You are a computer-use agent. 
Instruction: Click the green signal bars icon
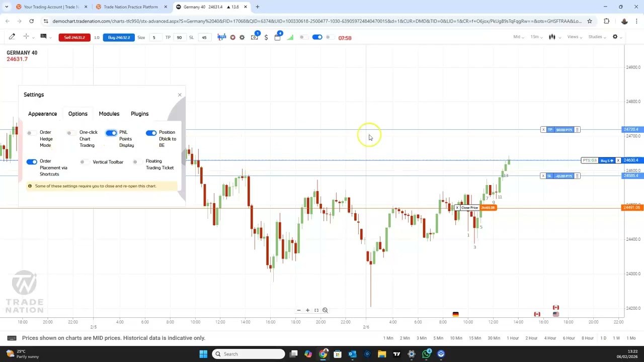coord(290,38)
